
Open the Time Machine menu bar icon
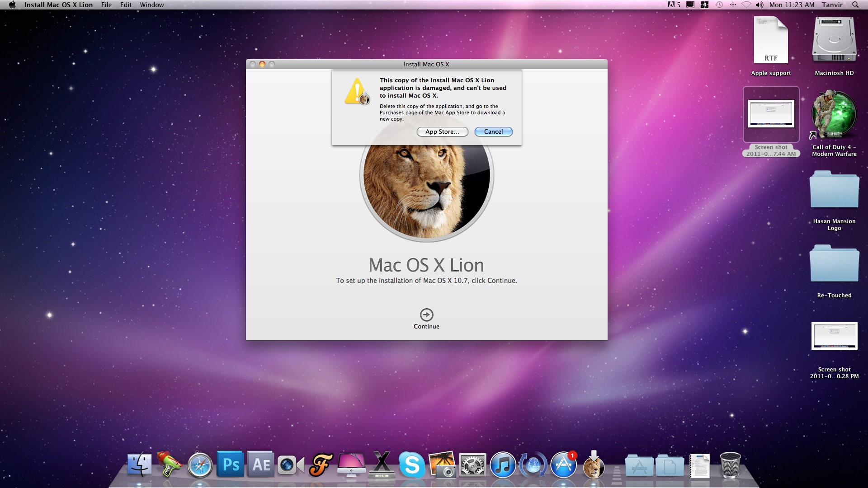click(719, 5)
